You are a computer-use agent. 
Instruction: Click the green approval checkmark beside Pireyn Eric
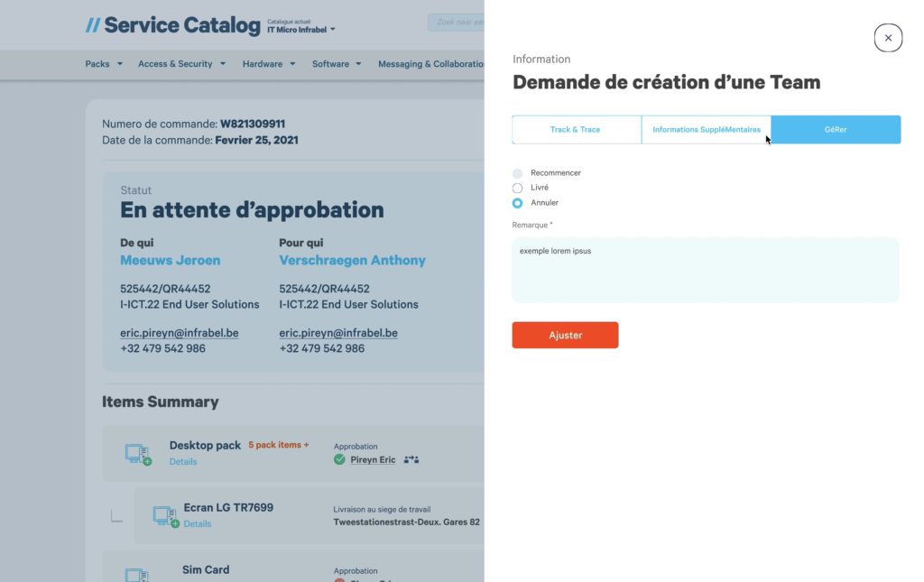coord(339,459)
